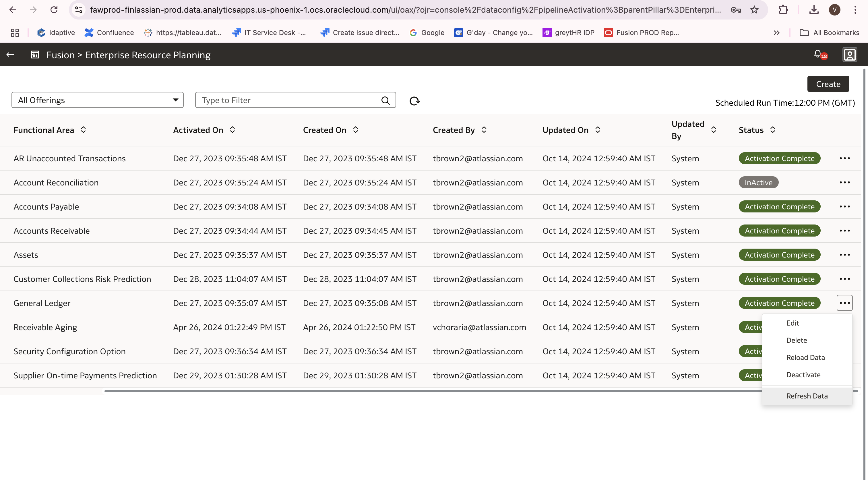Click Accounts Payable functional area name
This screenshot has height=480, width=868.
pos(46,207)
